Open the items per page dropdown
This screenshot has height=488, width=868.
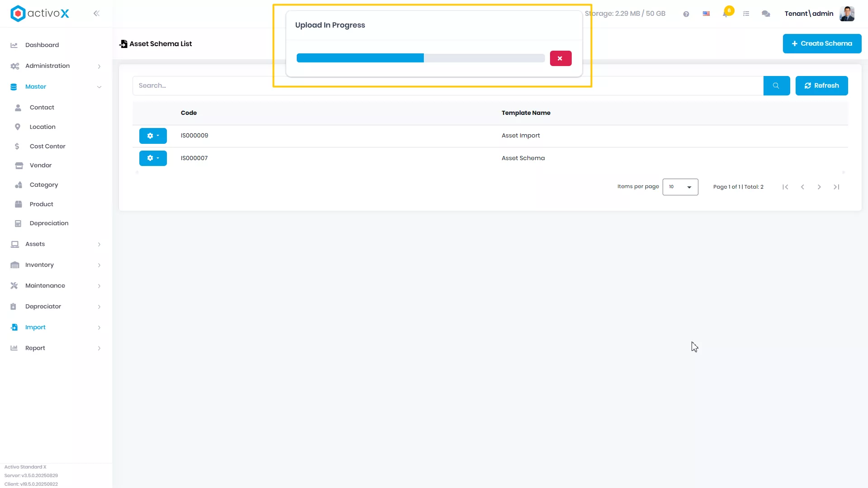[x=680, y=187]
